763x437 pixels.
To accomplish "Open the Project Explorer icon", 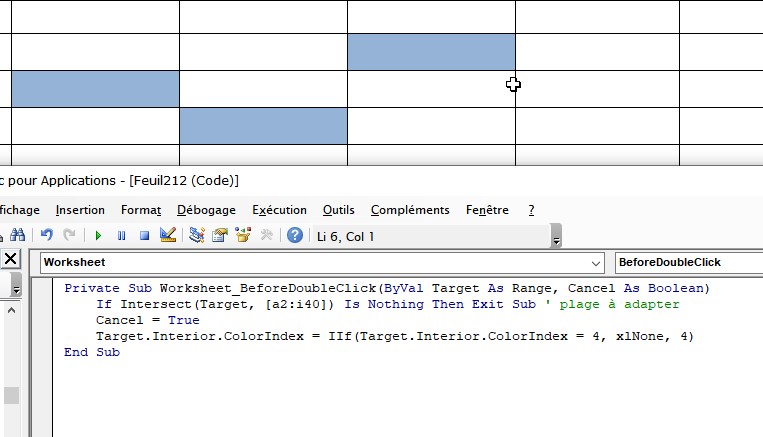I will tap(196, 236).
